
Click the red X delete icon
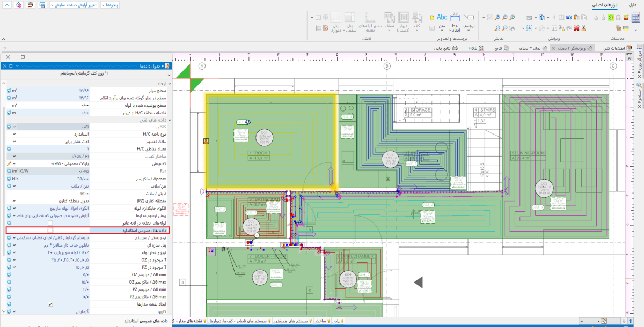(576, 28)
